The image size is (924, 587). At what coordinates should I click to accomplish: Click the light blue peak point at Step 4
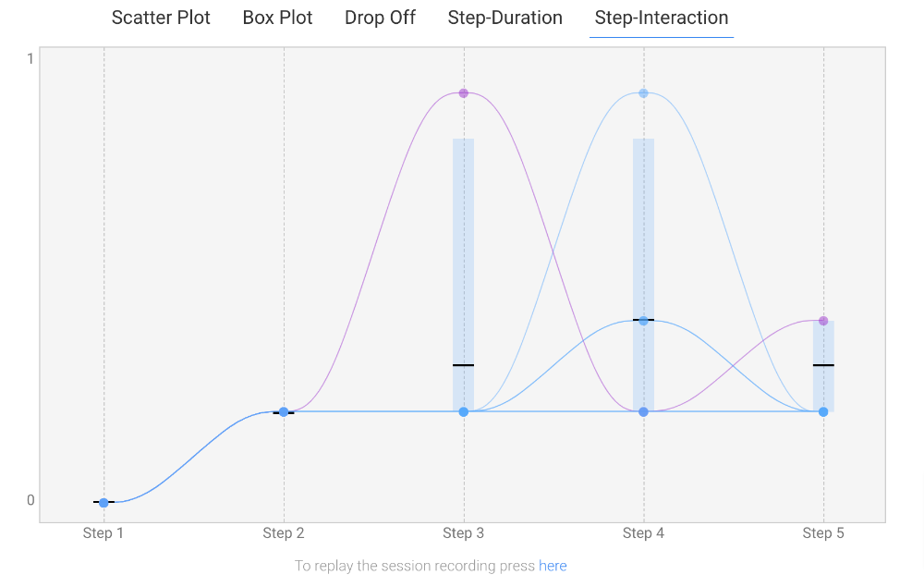[x=643, y=93]
